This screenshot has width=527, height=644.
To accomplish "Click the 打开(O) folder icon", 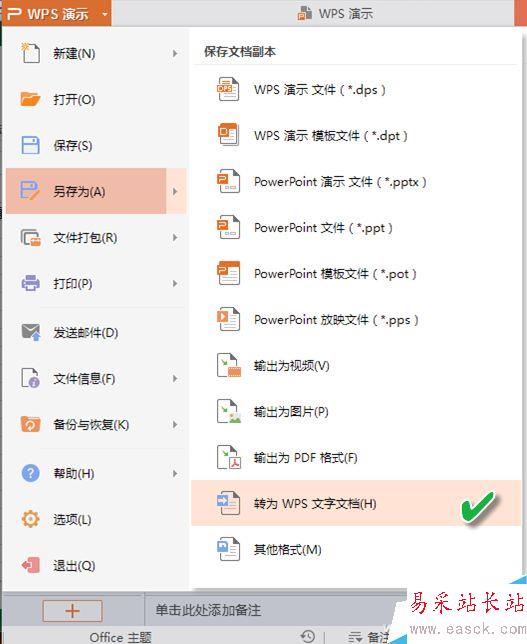I will click(30, 99).
